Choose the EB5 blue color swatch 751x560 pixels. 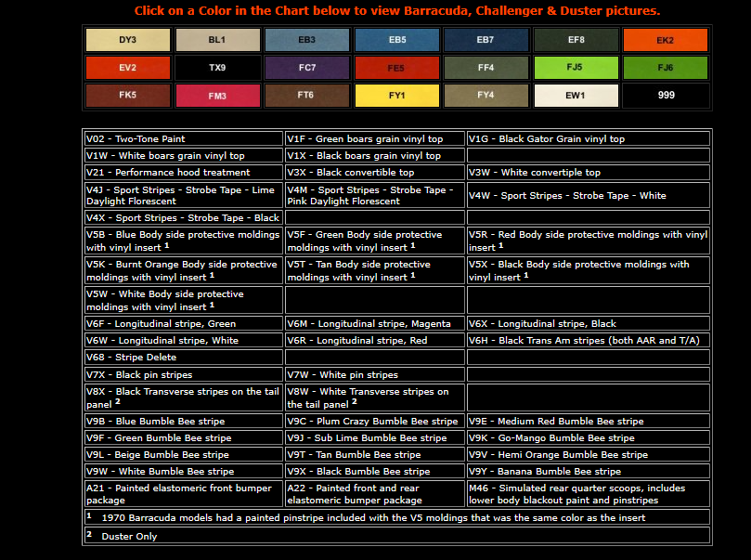[396, 40]
